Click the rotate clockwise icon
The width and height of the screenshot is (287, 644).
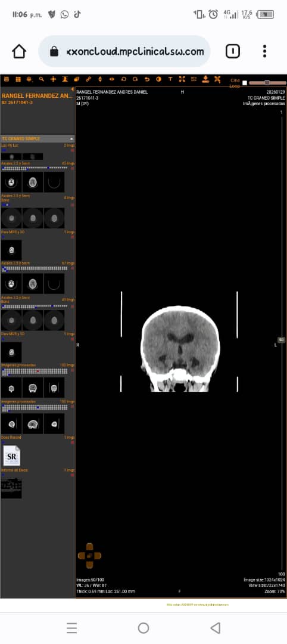(x=135, y=79)
